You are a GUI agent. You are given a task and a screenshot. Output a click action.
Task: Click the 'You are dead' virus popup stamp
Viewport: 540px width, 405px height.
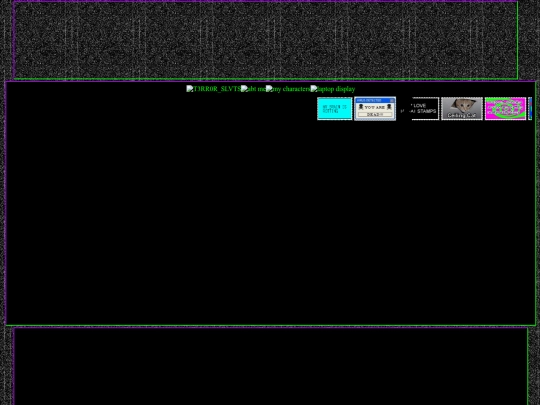click(x=375, y=109)
